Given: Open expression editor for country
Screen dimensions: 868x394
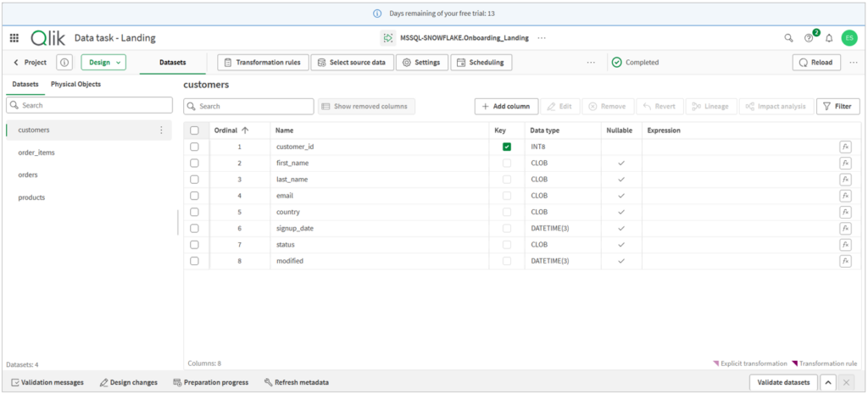Looking at the screenshot, I should (x=845, y=212).
